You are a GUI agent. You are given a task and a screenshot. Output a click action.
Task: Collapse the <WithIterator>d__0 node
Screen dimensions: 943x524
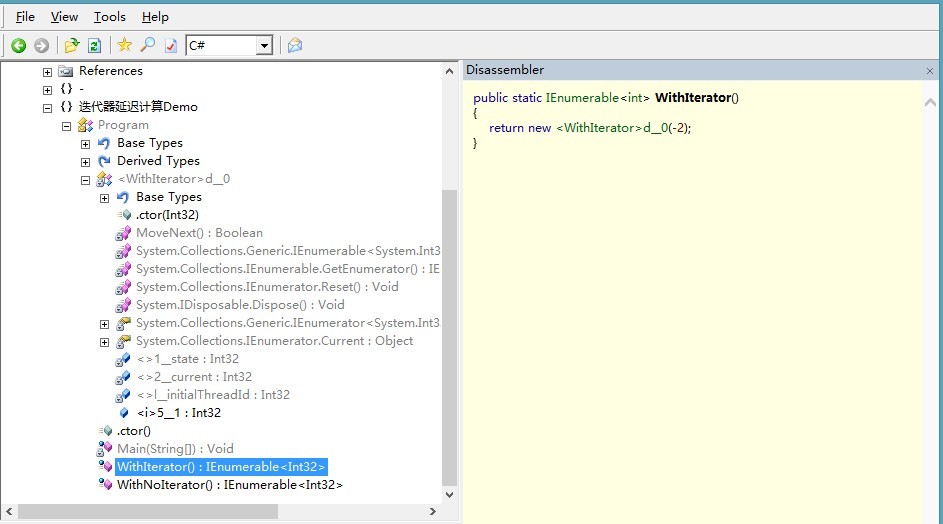point(85,180)
